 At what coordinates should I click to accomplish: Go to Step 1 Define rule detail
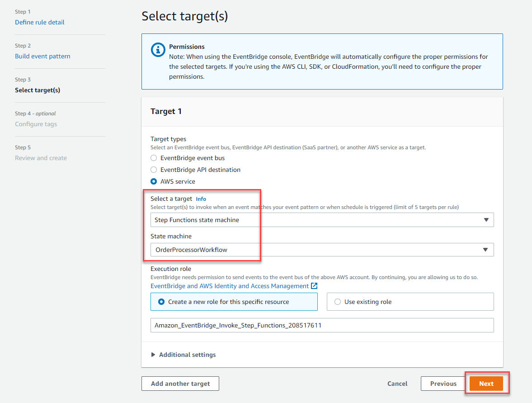pyautogui.click(x=40, y=23)
